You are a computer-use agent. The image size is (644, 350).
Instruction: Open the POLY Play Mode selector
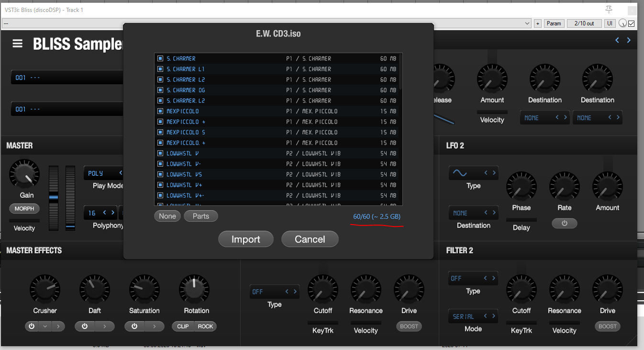point(103,173)
